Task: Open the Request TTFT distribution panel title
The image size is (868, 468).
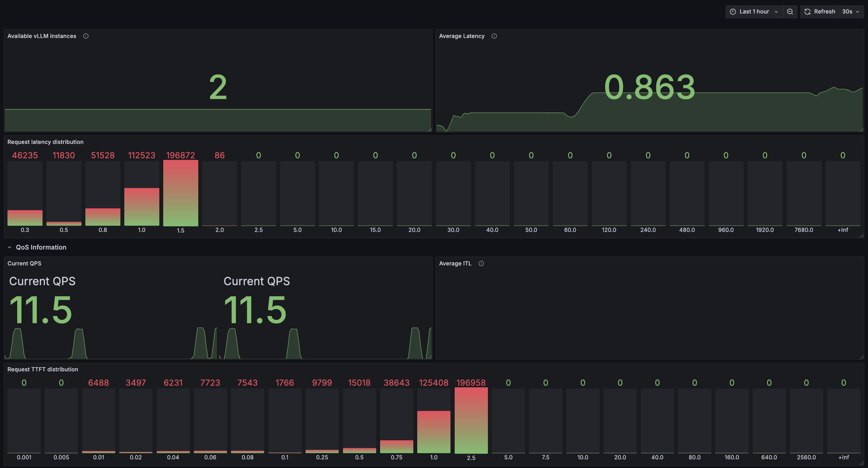Action: pyautogui.click(x=43, y=369)
